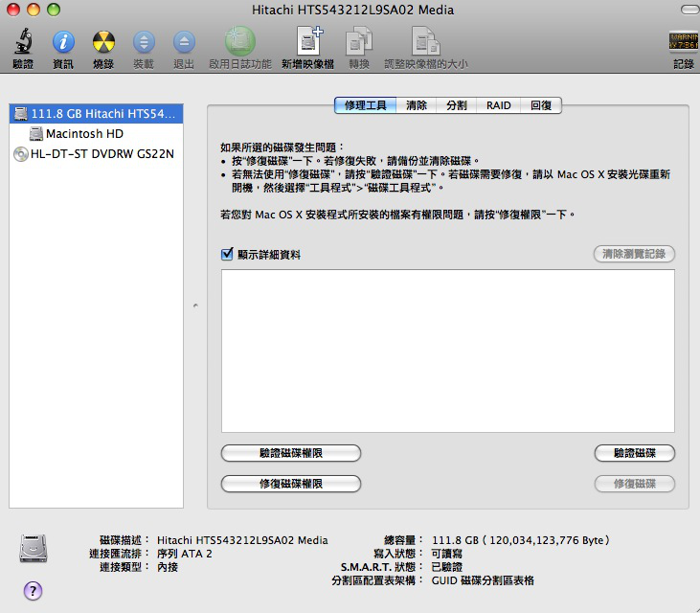Viewport: 700px width, 613px height.
Task: Click the 調整映像檔的大小 resize image icon
Action: pos(425,42)
